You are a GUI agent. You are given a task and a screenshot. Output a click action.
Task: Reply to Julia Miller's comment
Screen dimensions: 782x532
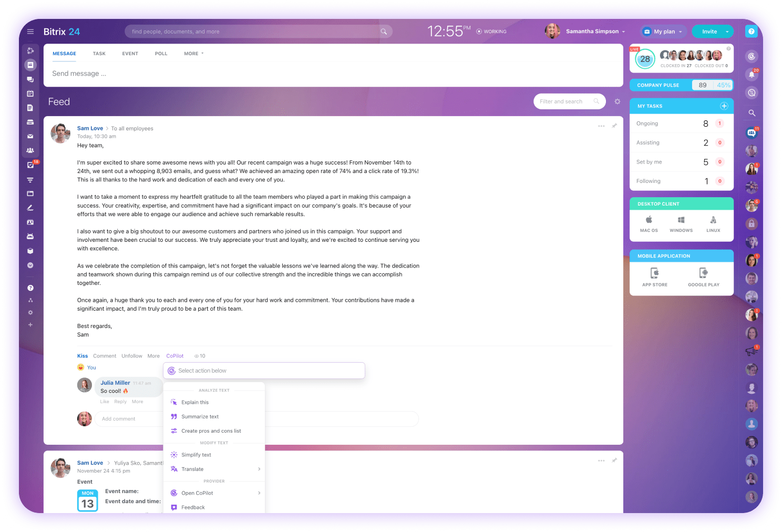[120, 401]
